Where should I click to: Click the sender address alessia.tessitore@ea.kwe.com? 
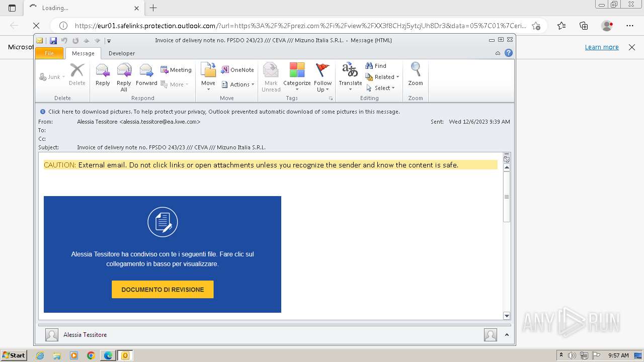159,122
